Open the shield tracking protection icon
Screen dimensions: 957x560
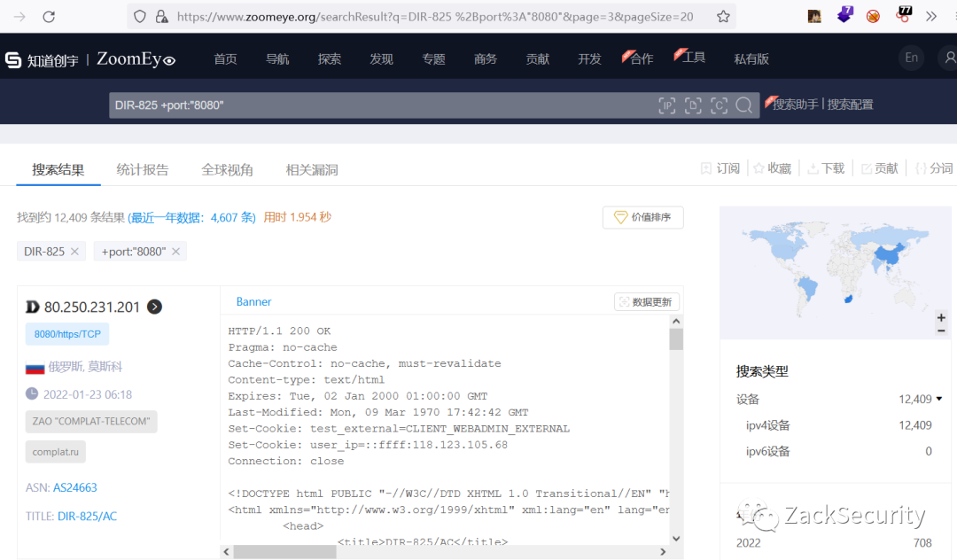click(140, 17)
